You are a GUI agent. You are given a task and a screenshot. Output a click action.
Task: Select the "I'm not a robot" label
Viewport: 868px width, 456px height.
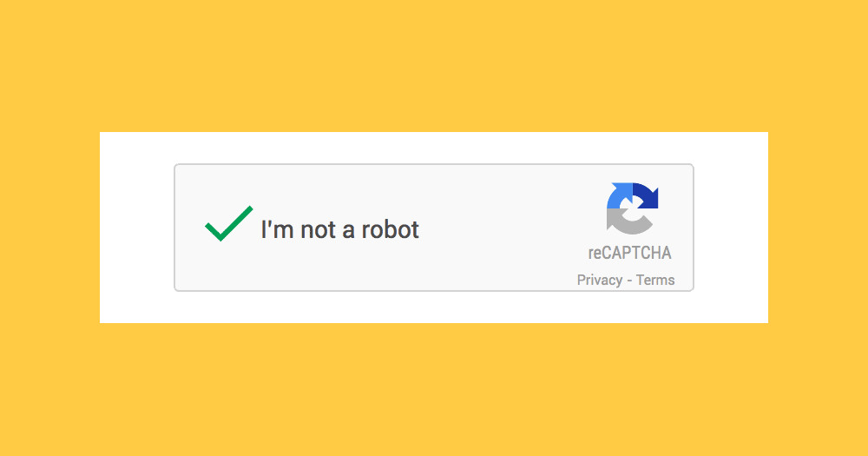point(340,229)
